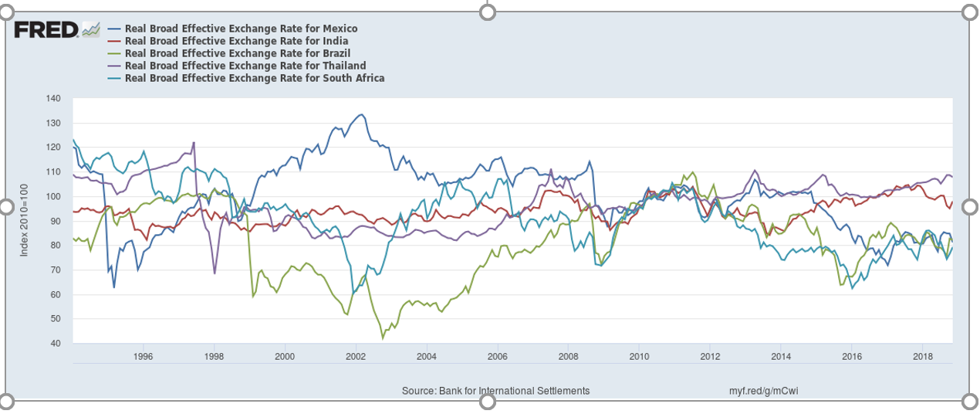Screen dimensions: 980x414
Task: Click the Bank for International Settlements source text
Action: click(x=495, y=391)
